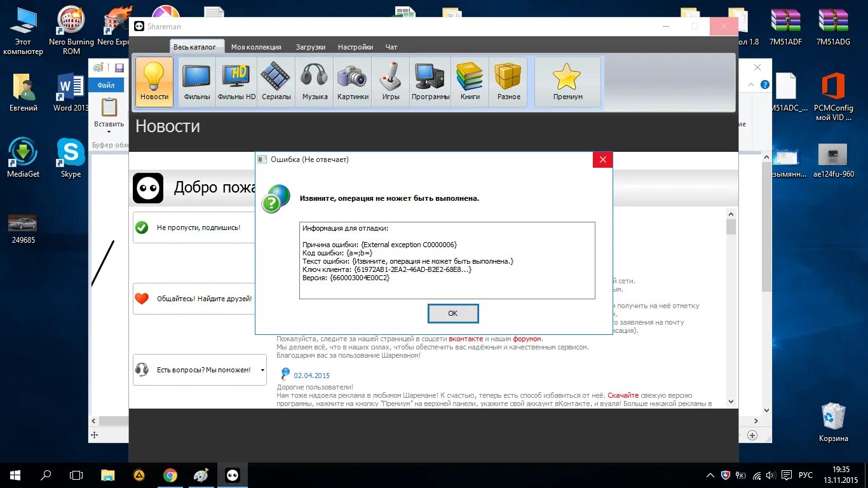This screenshot has height=488, width=868.
Task: Open Task View on the taskbar
Action: coord(76,475)
